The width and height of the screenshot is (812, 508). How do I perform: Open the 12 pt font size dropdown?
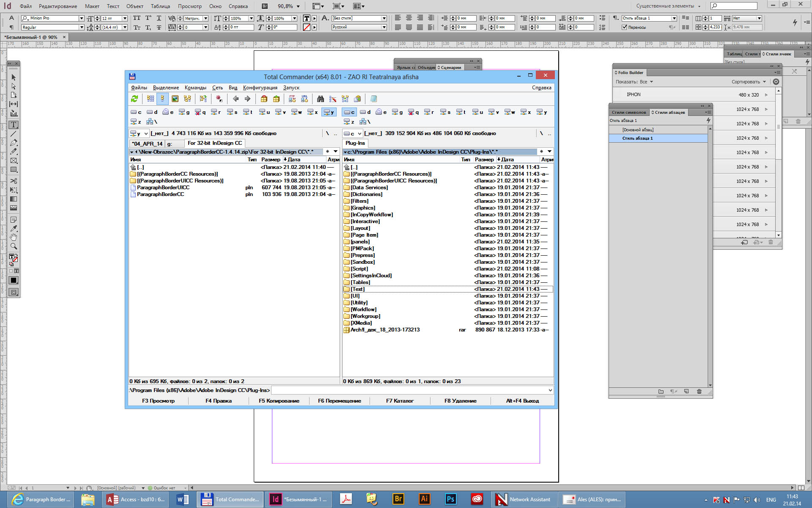(x=125, y=18)
